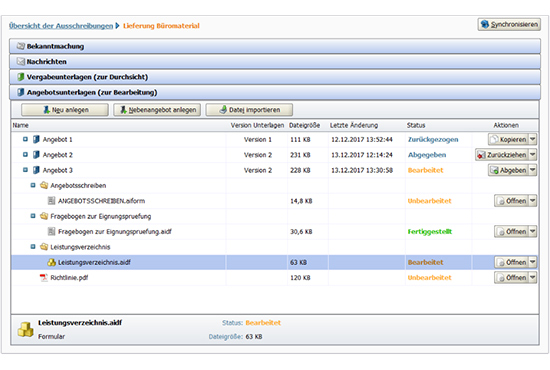Click the Angebot 1 book icon
This screenshot has width=550, height=370.
point(36,139)
